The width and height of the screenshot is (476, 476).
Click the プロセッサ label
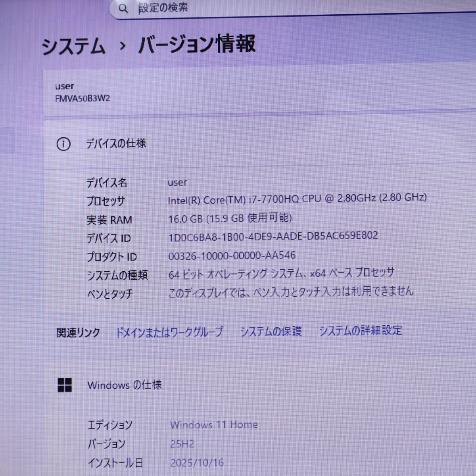106,201
